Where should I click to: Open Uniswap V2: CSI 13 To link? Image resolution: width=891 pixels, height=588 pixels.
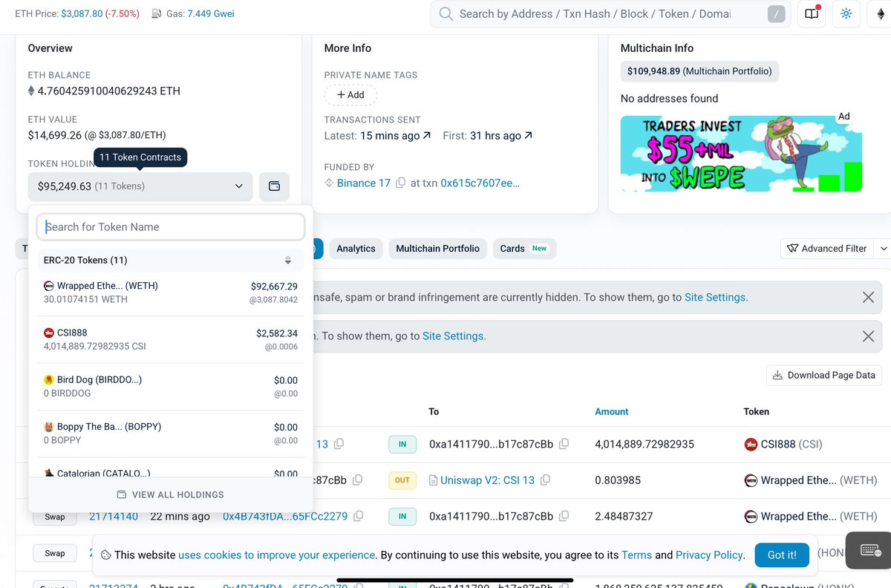pos(487,480)
